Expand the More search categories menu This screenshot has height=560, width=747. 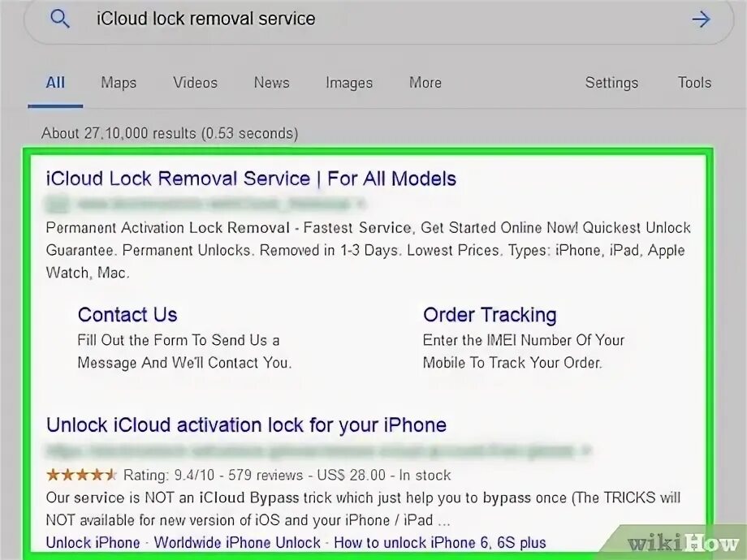tap(425, 83)
